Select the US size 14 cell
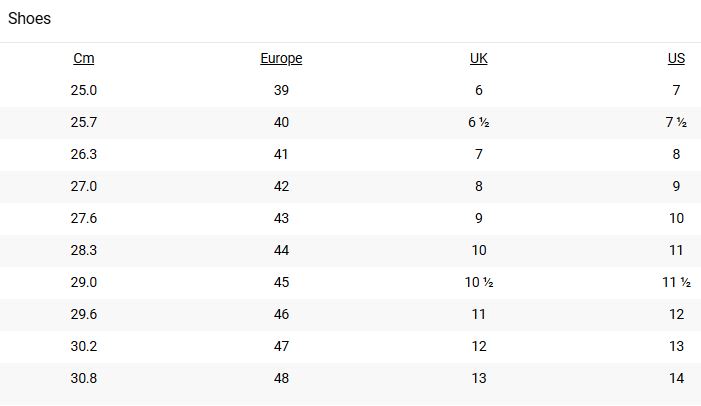The image size is (701, 406). (677, 378)
